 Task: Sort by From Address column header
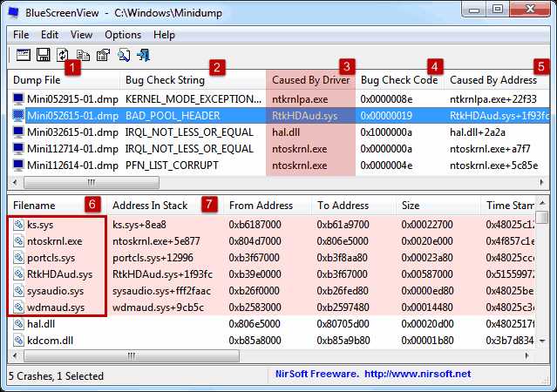click(268, 206)
